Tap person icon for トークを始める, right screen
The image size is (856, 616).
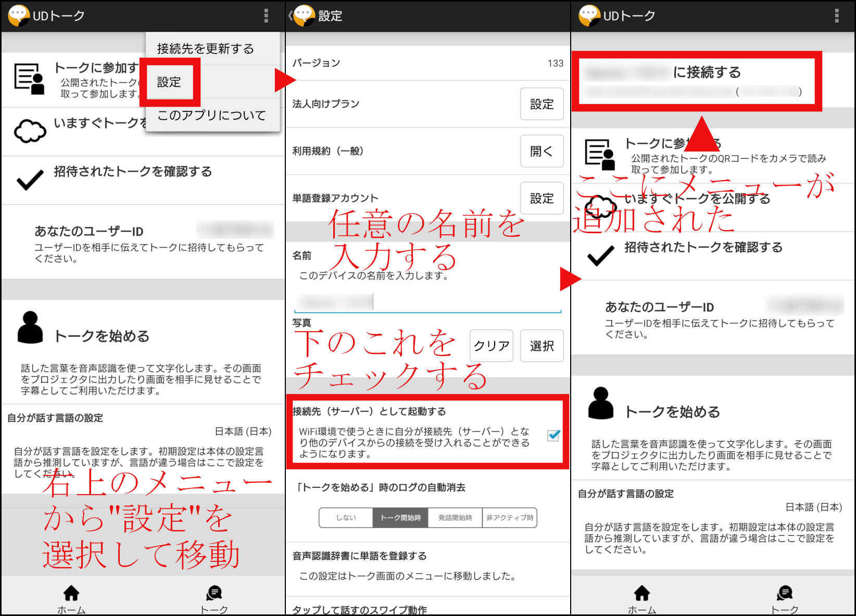pyautogui.click(x=601, y=403)
